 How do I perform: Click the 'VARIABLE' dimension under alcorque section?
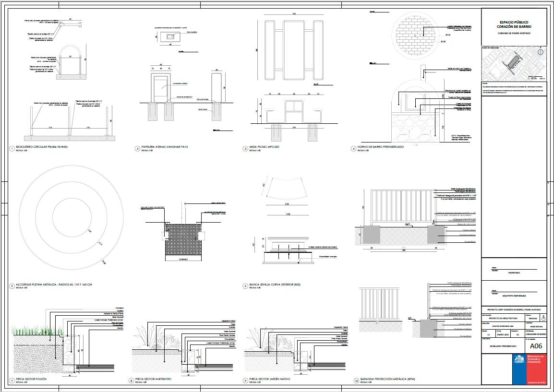click(182, 259)
